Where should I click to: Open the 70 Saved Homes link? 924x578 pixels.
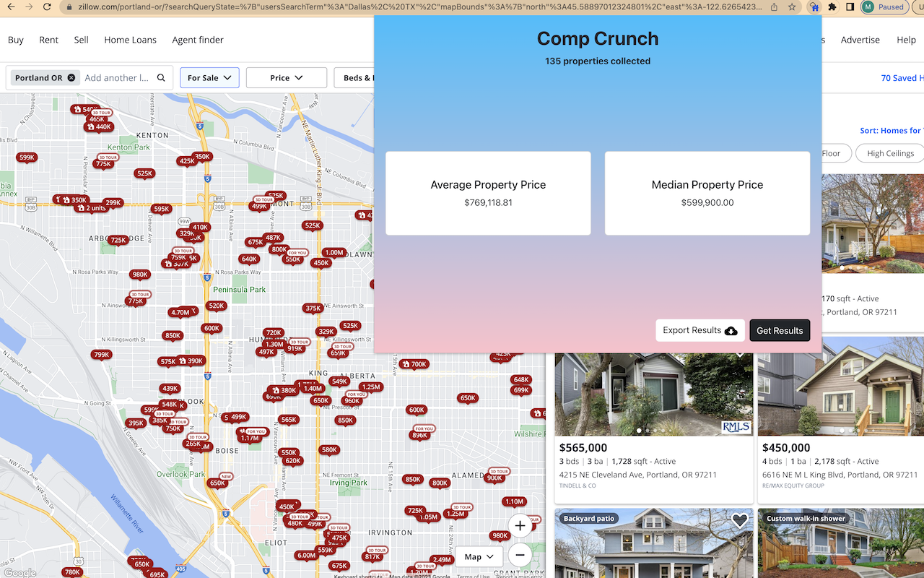point(902,78)
